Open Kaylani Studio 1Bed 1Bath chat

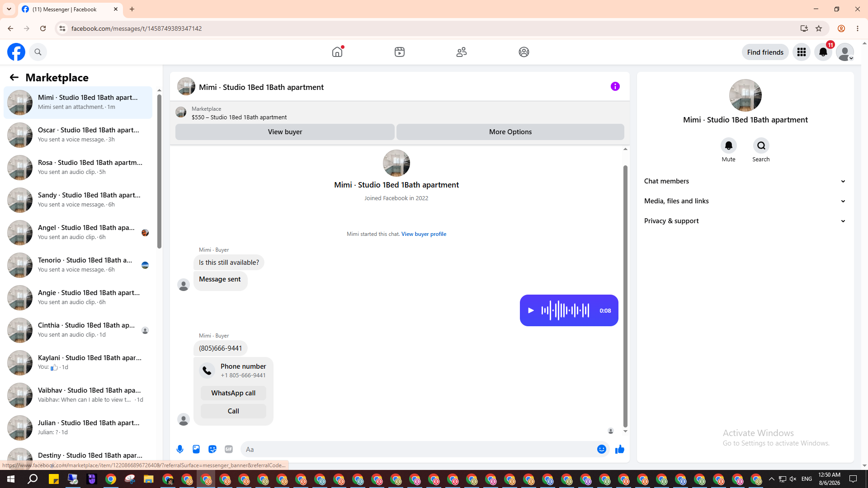click(78, 362)
